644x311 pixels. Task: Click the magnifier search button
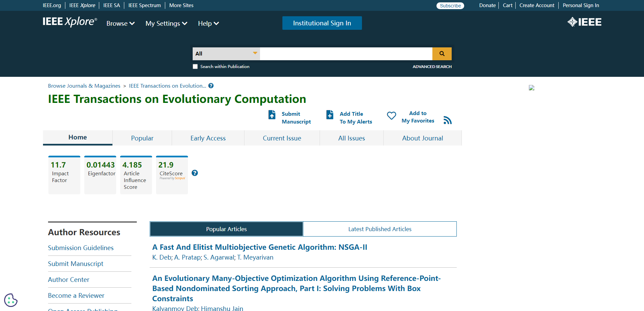(442, 54)
